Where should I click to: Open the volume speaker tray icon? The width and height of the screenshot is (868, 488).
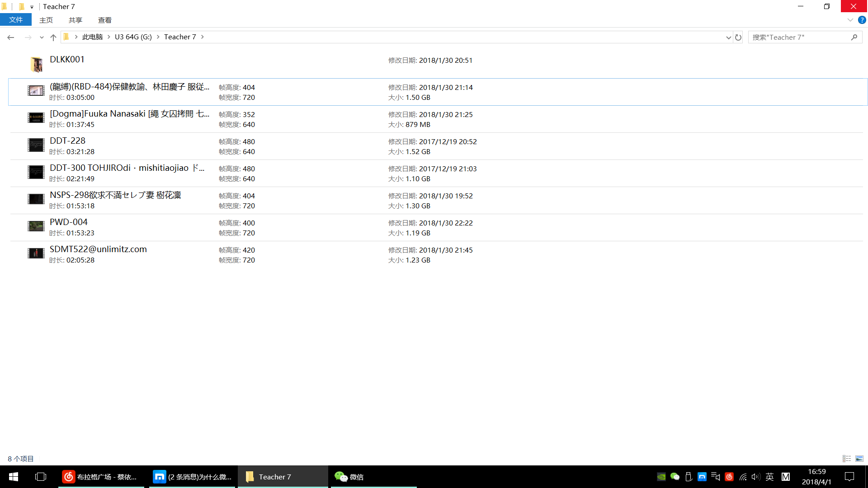(756, 477)
